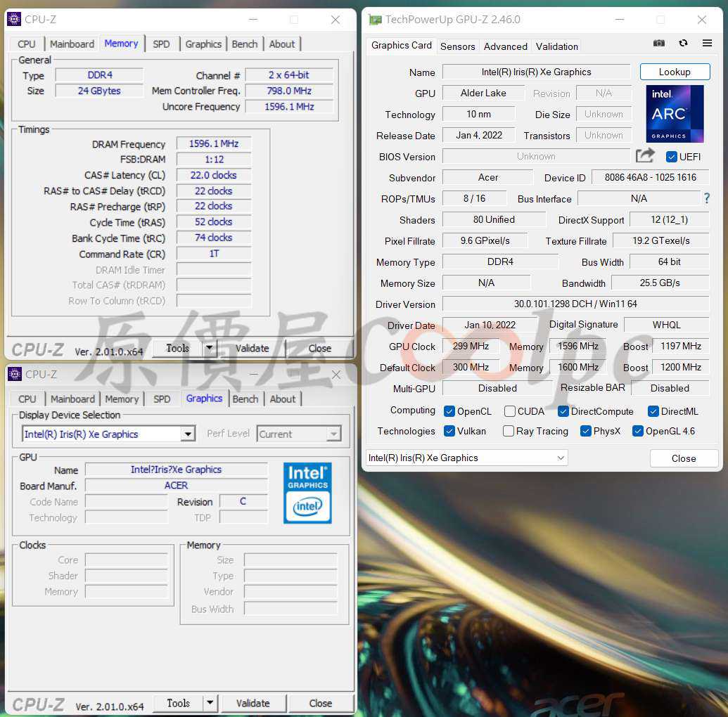This screenshot has height=717, width=728.
Task: Toggle the DirectCompute checkbox
Action: 563,411
